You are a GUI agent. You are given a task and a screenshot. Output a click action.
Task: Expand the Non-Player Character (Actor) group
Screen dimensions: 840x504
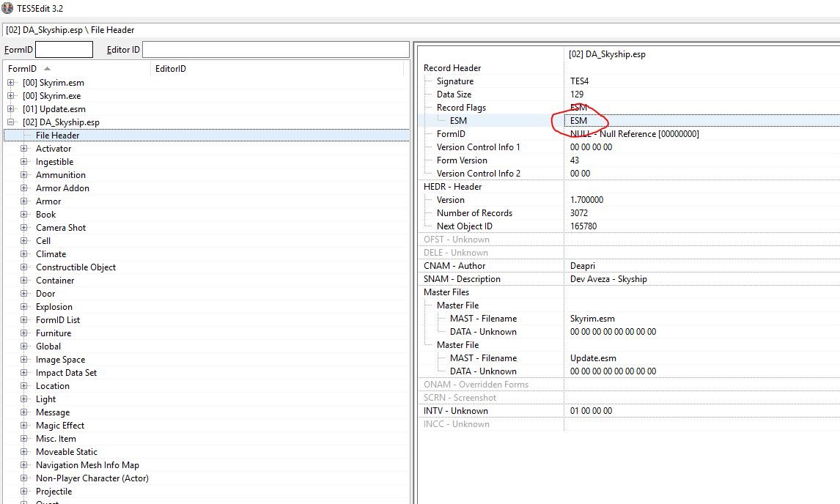point(23,478)
